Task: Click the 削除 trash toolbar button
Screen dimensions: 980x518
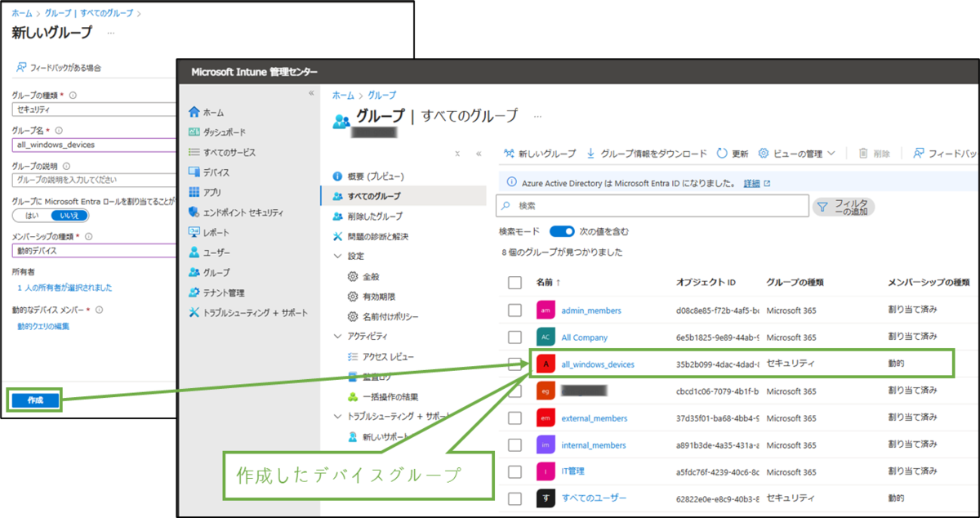Action: click(874, 154)
